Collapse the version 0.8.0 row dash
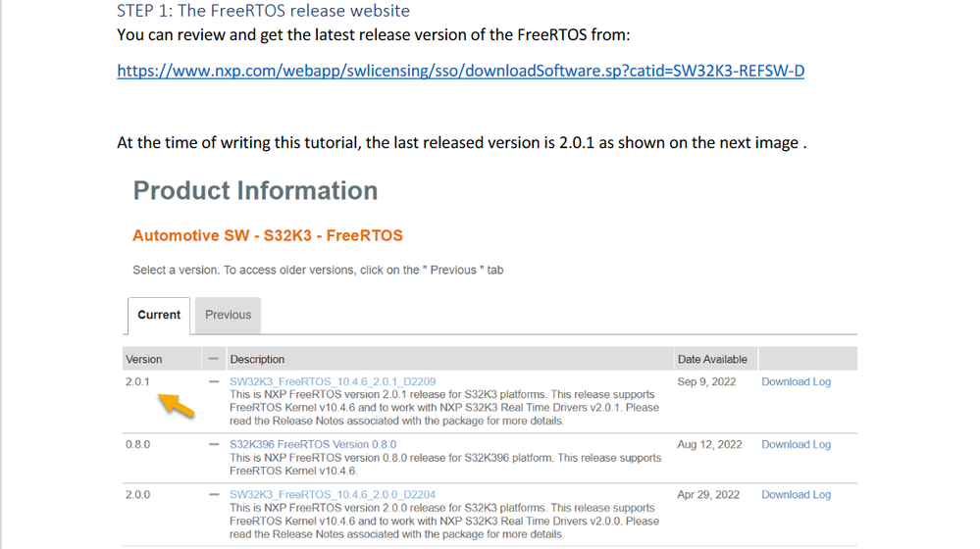Viewport: 980px width, 549px height. 213,445
